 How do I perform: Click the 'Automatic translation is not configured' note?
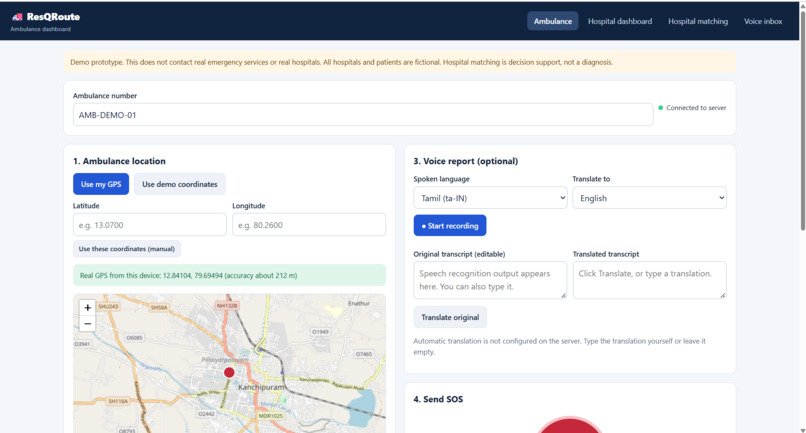coord(559,347)
